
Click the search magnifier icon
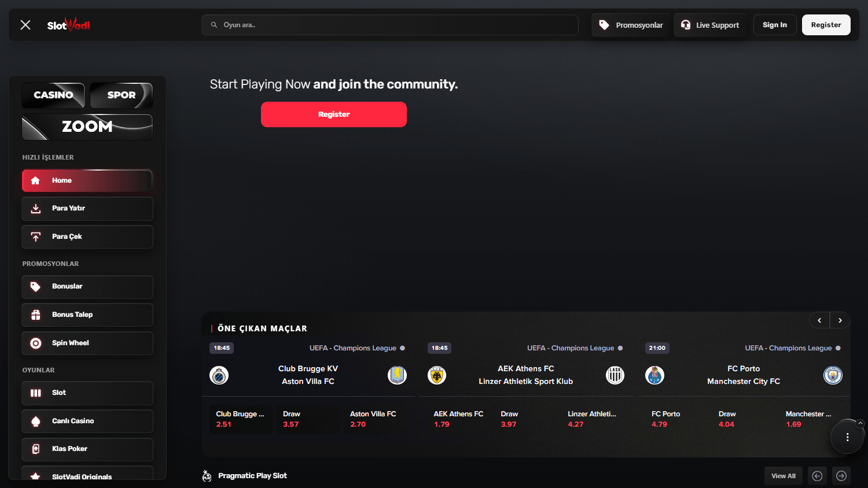point(214,25)
